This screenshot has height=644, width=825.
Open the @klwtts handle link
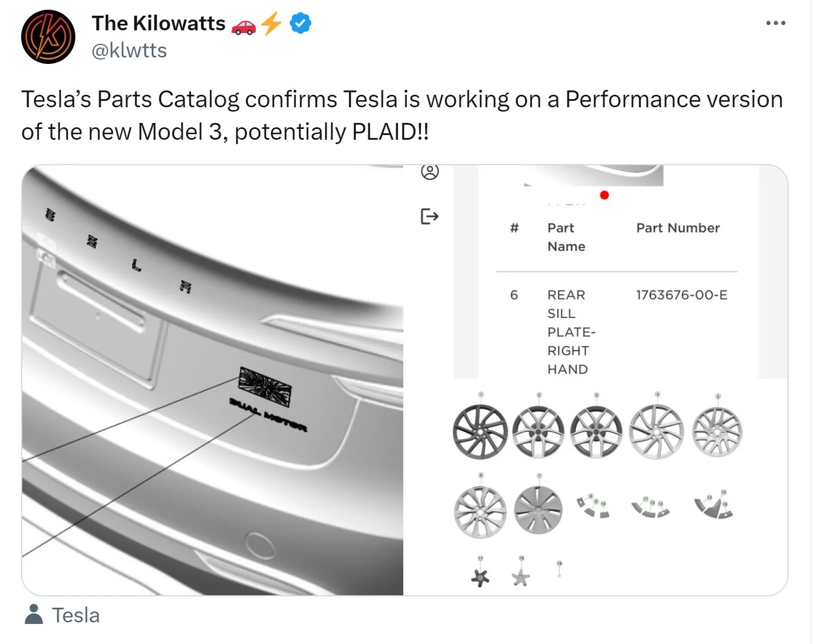(x=129, y=50)
